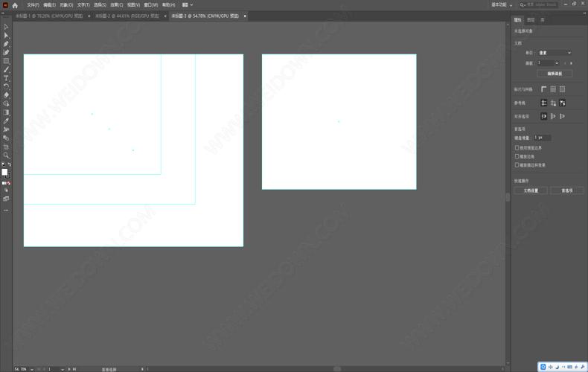Expand the toolbar with the double-arrow
588x372 pixels.
(3, 13)
